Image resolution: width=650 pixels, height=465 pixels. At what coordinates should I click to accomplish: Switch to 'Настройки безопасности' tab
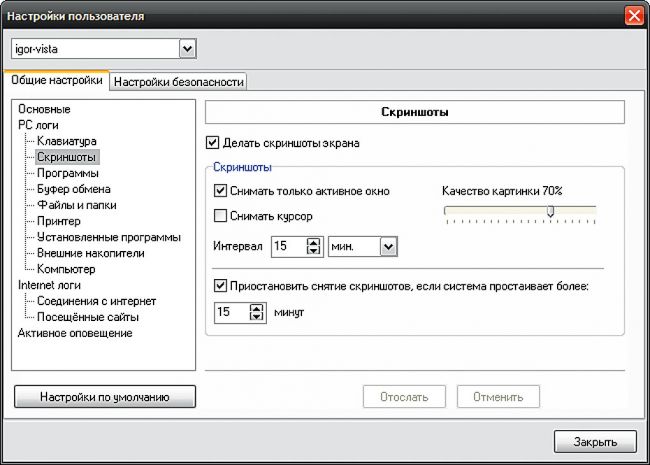[x=179, y=82]
